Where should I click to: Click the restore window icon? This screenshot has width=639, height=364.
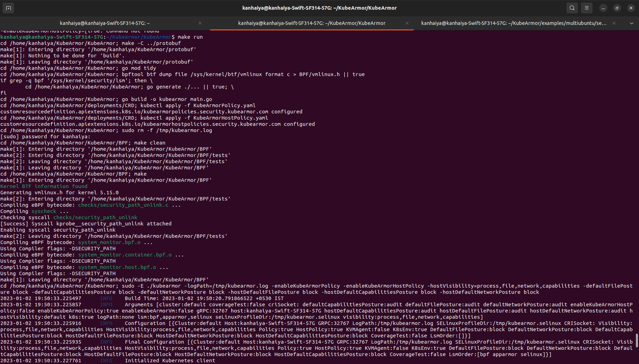[617, 8]
